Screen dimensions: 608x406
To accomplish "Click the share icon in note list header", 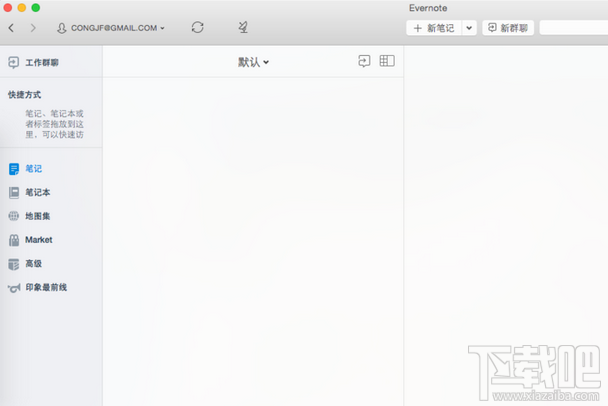I will 364,61.
